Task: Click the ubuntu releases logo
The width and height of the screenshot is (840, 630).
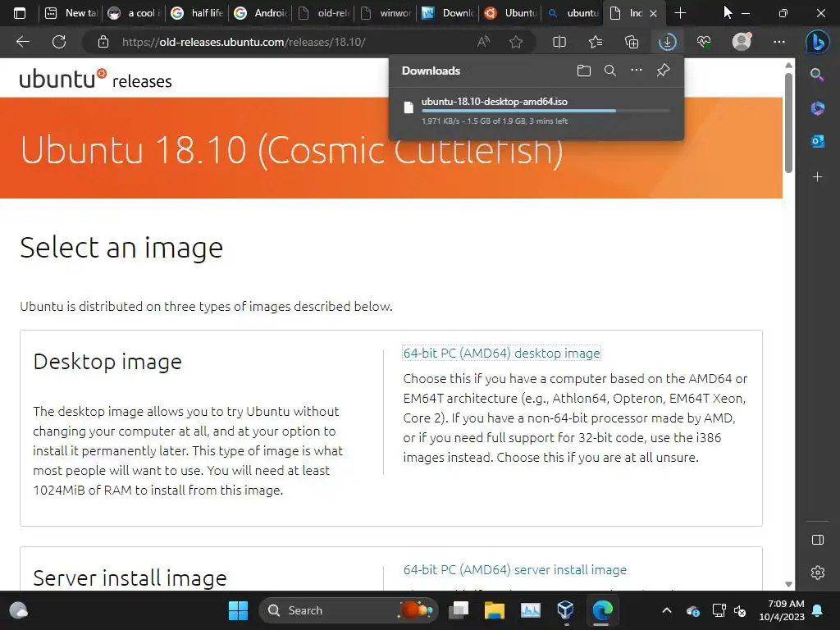Action: tap(95, 80)
